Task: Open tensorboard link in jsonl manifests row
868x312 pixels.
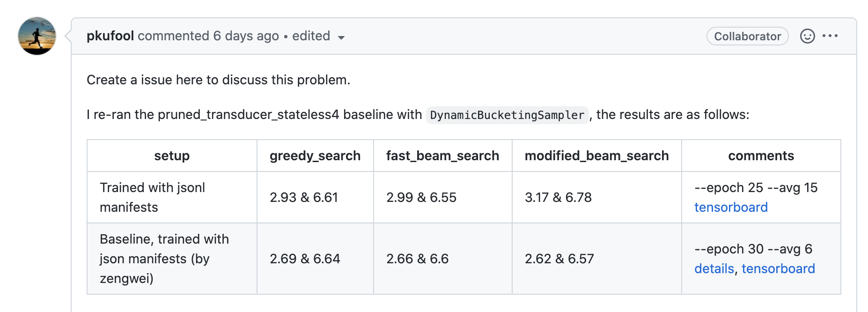Action: [x=731, y=207]
